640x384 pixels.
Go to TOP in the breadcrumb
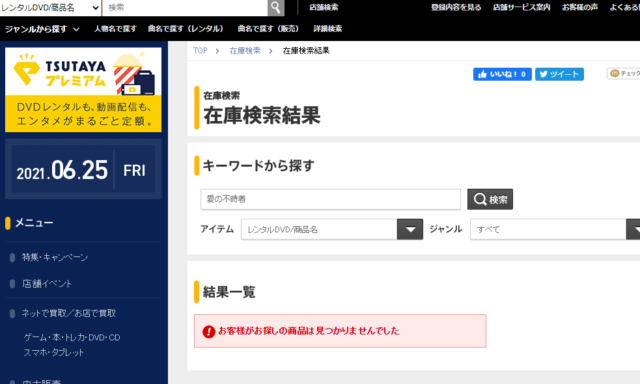(x=200, y=51)
